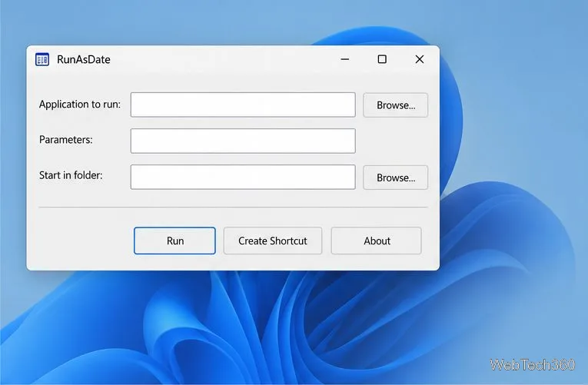
Task: Click the RunAsDate app icon in title bar
Action: [x=42, y=59]
